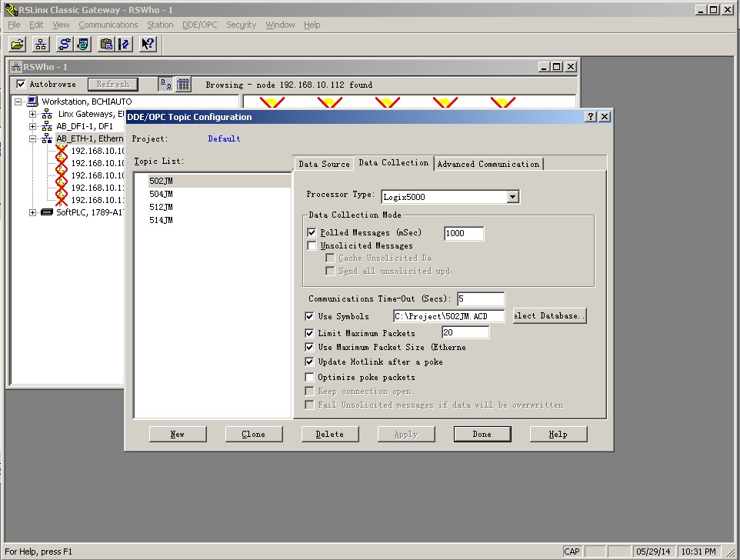
Task: Click the Communications Time-Out seconds field
Action: 481,298
